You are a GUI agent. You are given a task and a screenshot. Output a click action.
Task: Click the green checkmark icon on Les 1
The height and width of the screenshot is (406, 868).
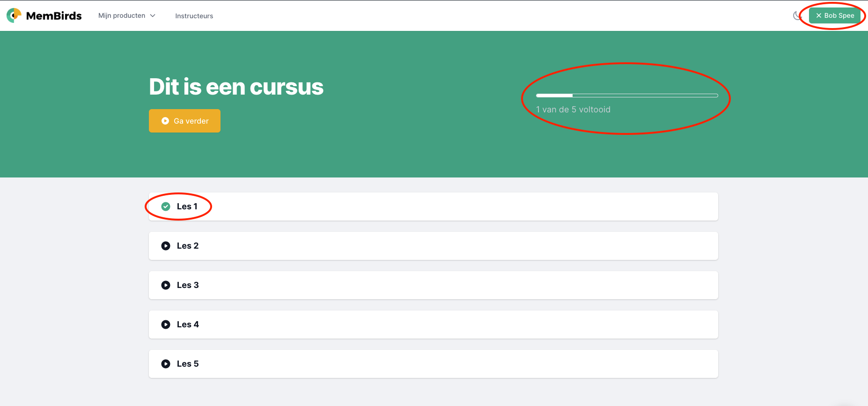(166, 207)
